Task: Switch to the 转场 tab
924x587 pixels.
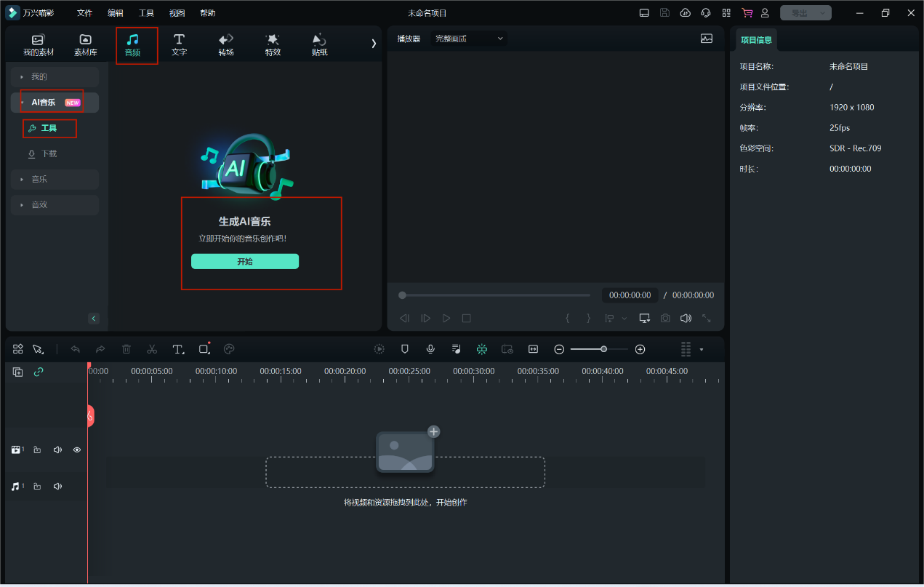Action: pos(225,44)
